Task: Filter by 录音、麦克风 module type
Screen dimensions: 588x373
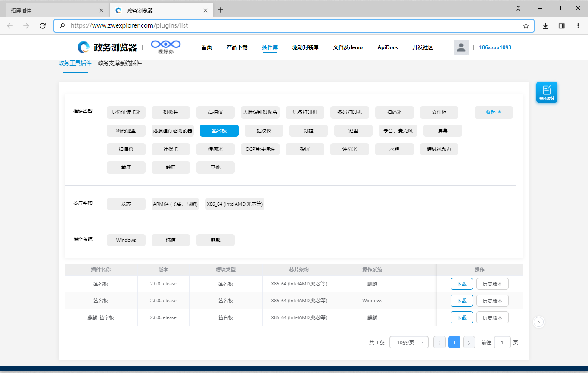Action: (x=398, y=131)
